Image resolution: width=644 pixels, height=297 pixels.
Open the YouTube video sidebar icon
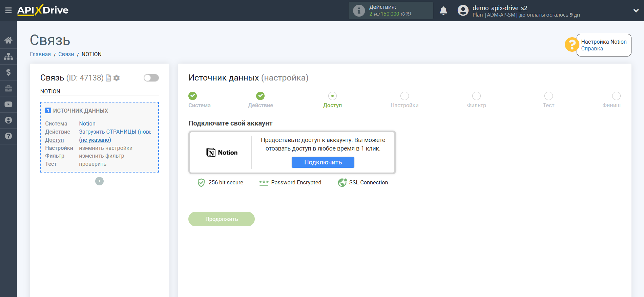pyautogui.click(x=8, y=105)
